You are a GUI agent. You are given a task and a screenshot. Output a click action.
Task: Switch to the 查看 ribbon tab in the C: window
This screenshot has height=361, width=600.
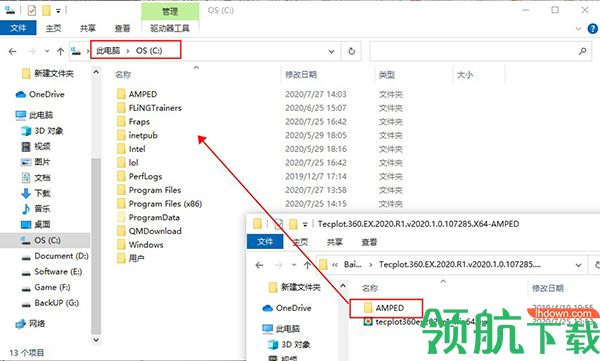click(x=122, y=28)
